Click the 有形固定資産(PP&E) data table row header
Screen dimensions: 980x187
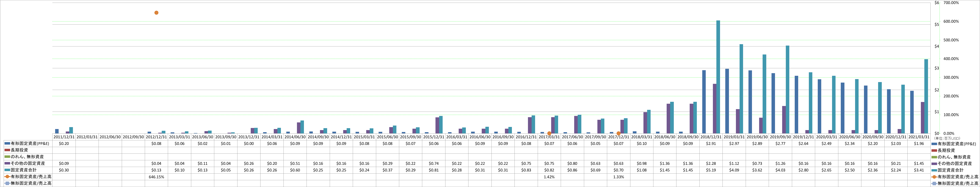pyautogui.click(x=28, y=144)
